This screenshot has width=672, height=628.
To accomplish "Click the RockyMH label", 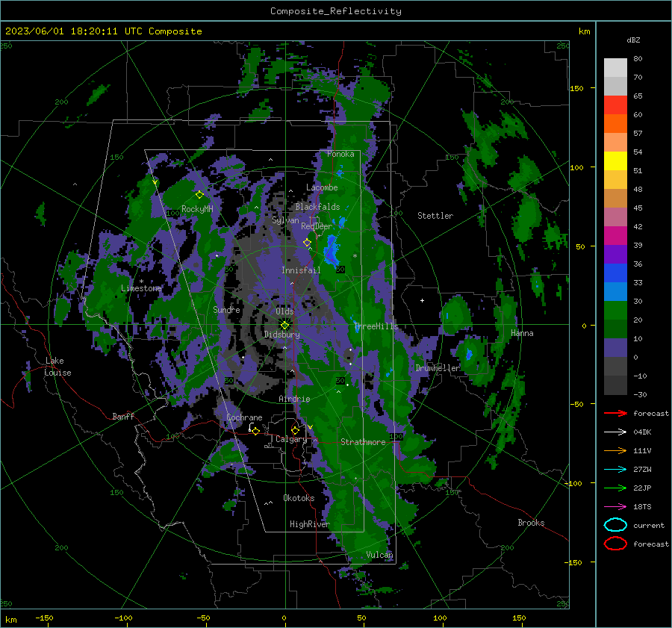I will [x=197, y=209].
